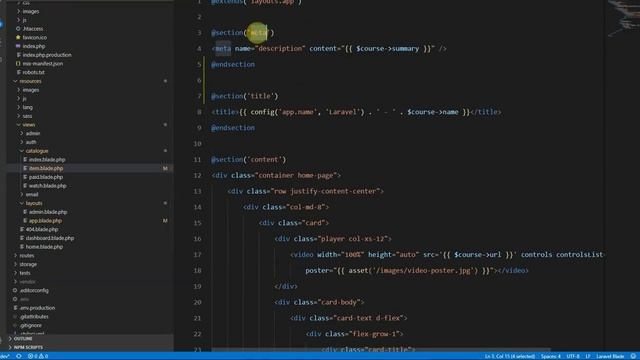Click the sync changes icon in status bar
The image size is (640, 360).
click(x=19, y=356)
